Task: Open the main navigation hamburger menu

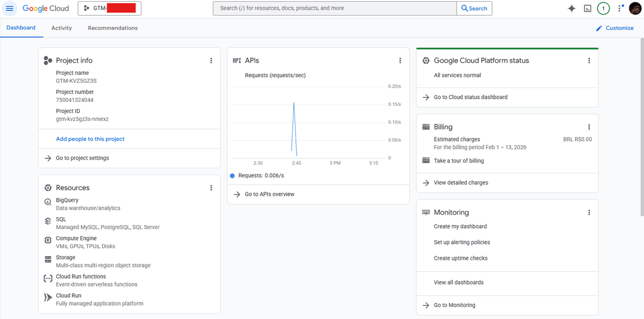Action: click(9, 9)
